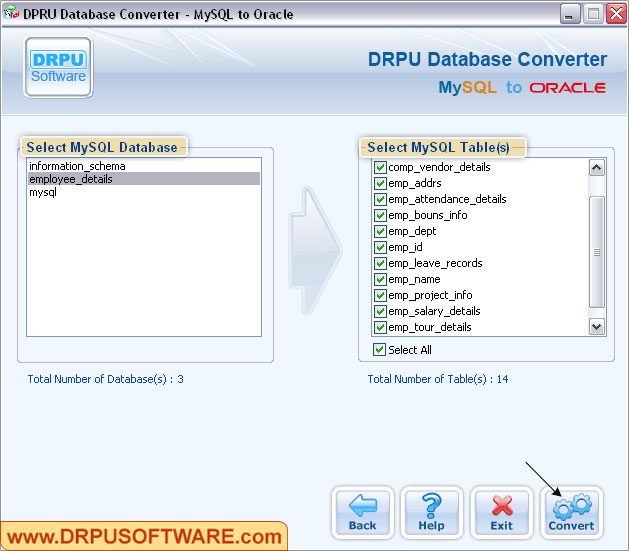Minimize the Database Converter window
The width and height of the screenshot is (629, 551).
coord(570,14)
